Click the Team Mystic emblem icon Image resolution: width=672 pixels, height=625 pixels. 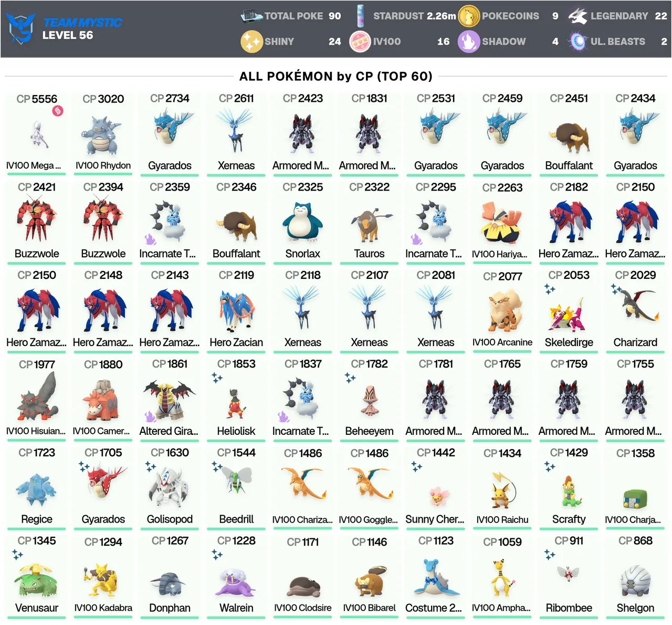tap(20, 29)
